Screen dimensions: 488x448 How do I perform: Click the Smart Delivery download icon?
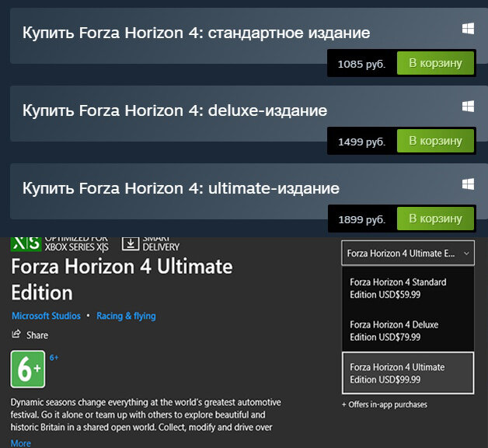[130, 244]
